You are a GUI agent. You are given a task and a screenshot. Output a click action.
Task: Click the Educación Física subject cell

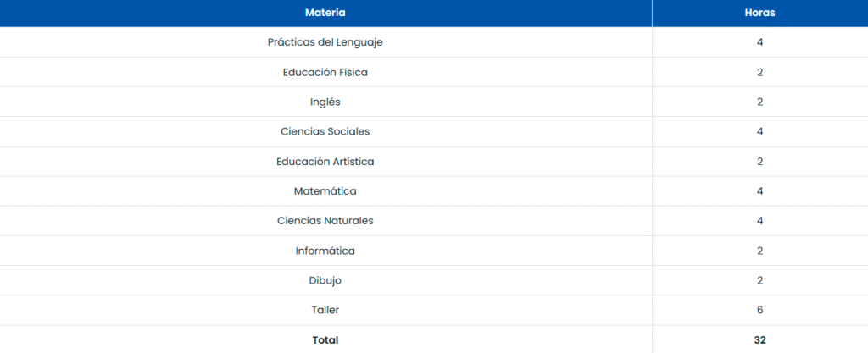(x=325, y=72)
